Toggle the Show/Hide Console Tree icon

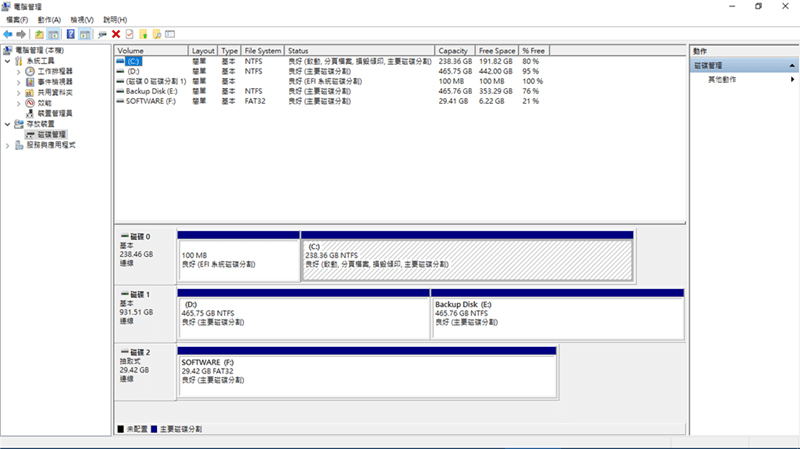(x=53, y=34)
